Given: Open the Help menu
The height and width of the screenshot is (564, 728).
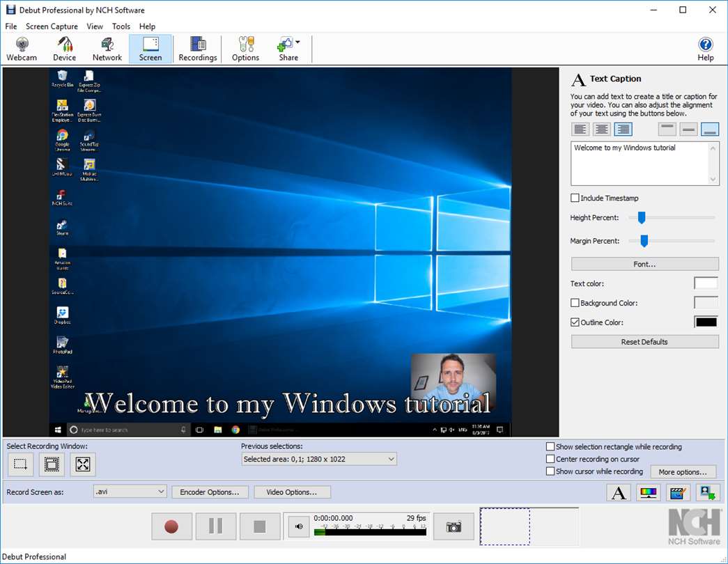Looking at the screenshot, I should tap(147, 26).
